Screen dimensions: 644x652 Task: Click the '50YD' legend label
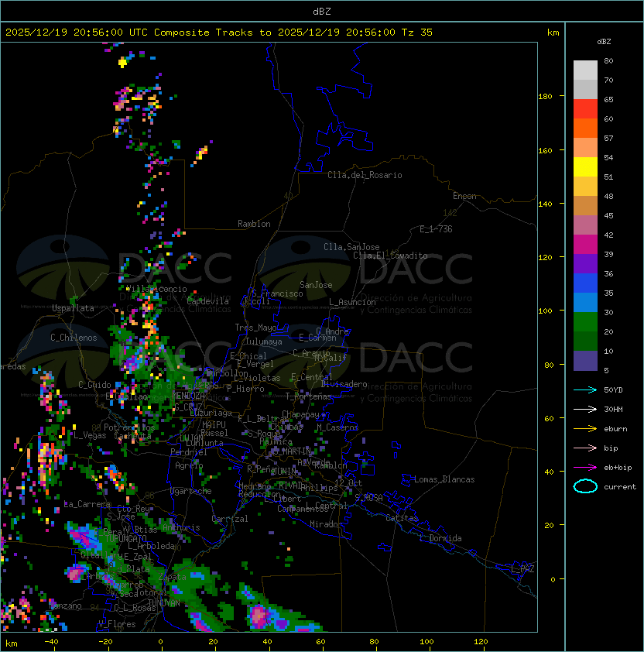613,389
